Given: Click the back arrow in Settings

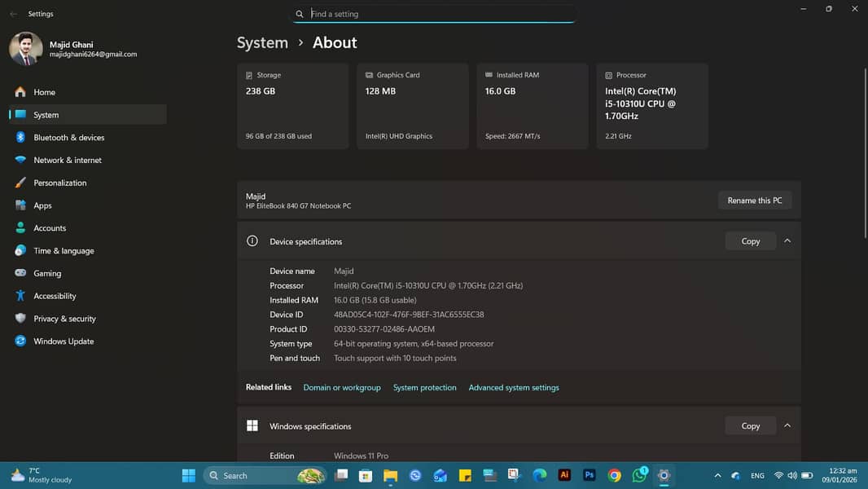Looking at the screenshot, I should (x=13, y=14).
